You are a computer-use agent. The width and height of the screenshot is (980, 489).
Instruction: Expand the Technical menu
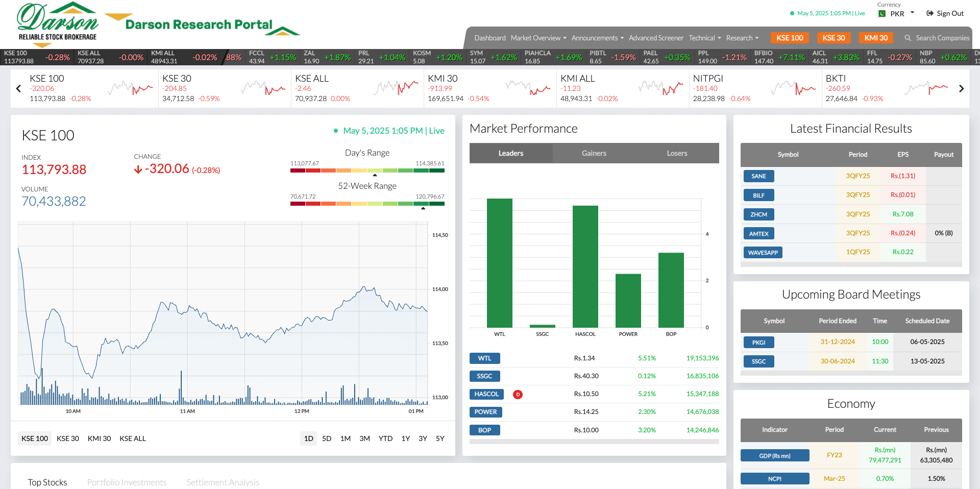[705, 38]
